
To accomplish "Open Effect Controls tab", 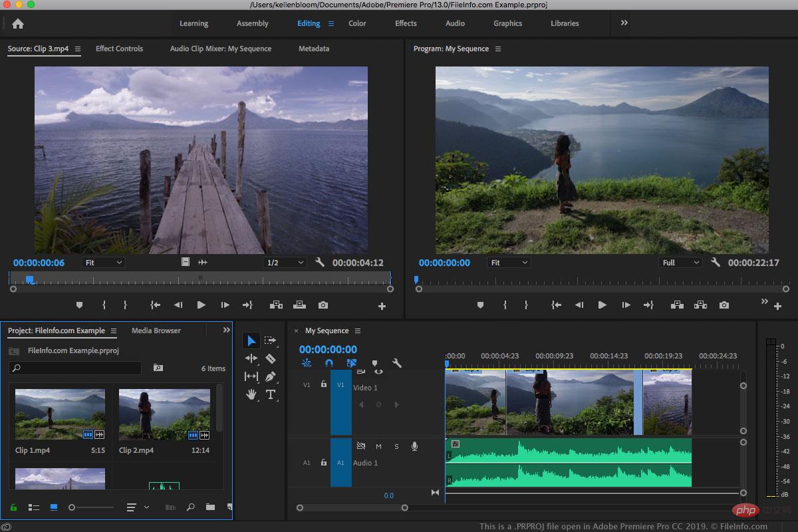I will [x=119, y=49].
